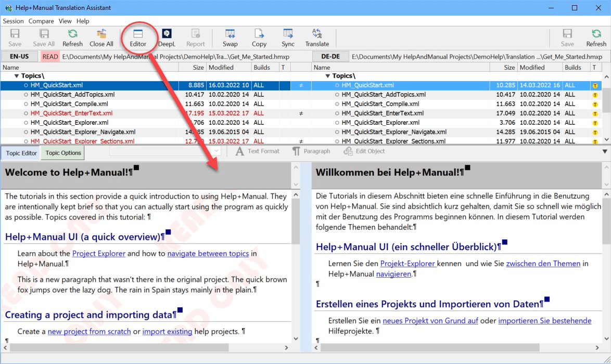Click the EN-US language button

click(x=19, y=57)
